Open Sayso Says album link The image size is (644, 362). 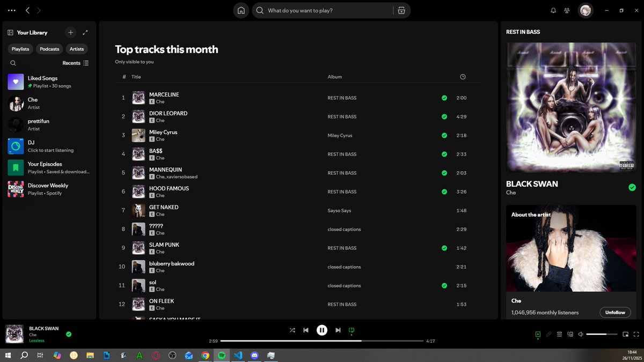[x=339, y=211]
